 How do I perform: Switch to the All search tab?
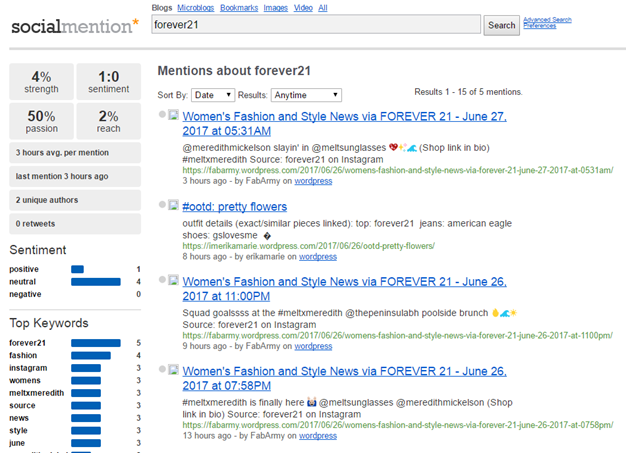click(323, 8)
